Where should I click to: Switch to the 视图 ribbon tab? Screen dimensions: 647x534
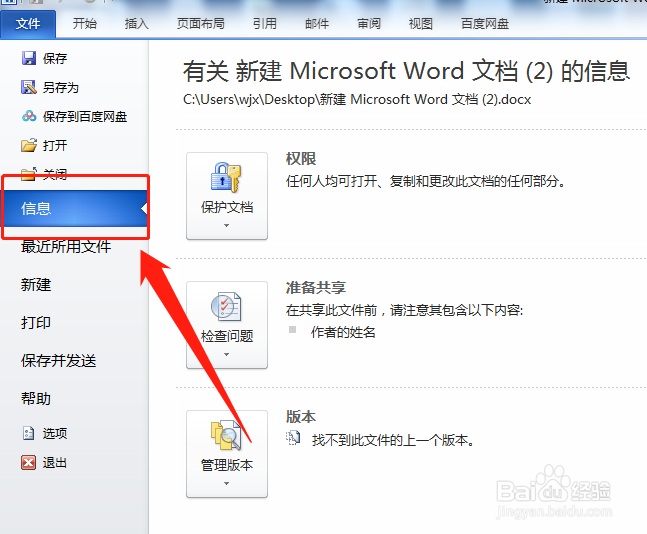tap(420, 24)
